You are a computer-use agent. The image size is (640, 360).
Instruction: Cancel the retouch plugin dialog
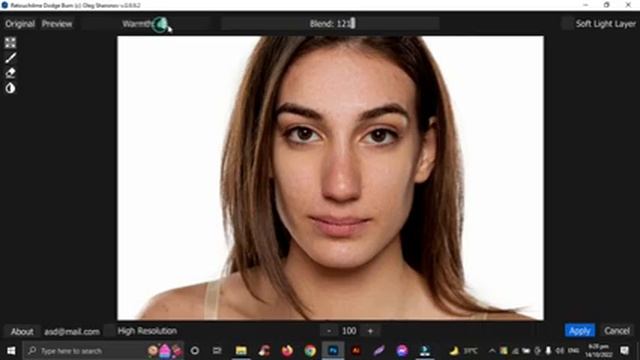(x=617, y=331)
